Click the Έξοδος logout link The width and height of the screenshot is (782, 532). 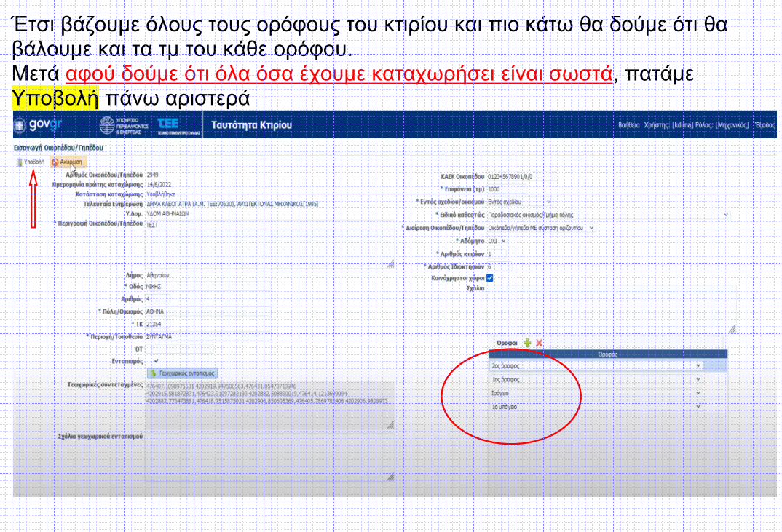(765, 125)
